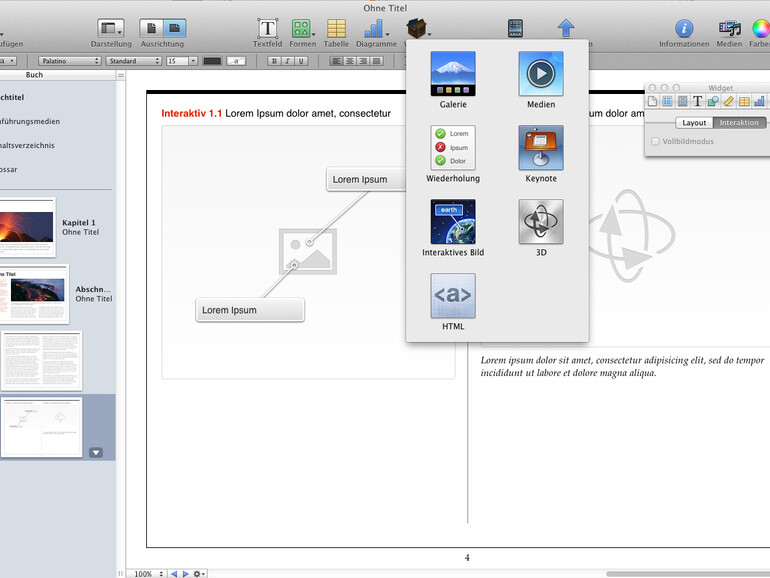770x578 pixels.
Task: Open the Palatino font dropdown
Action: click(69, 61)
